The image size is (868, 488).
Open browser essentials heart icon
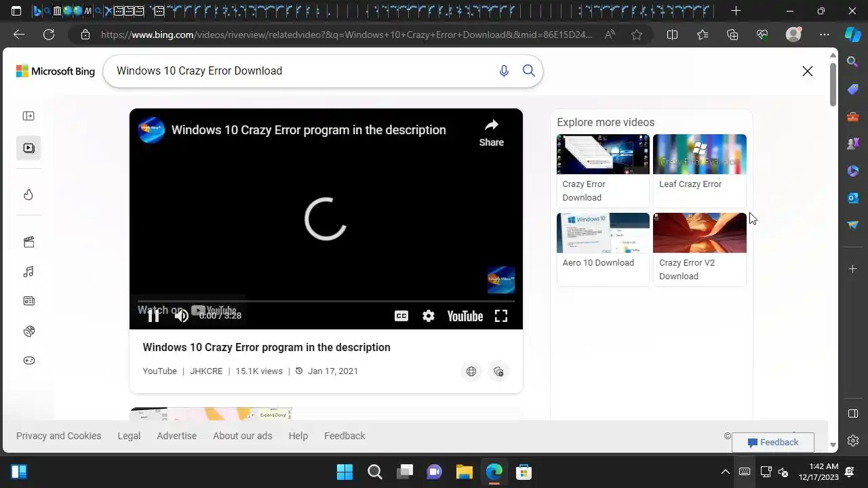762,35
